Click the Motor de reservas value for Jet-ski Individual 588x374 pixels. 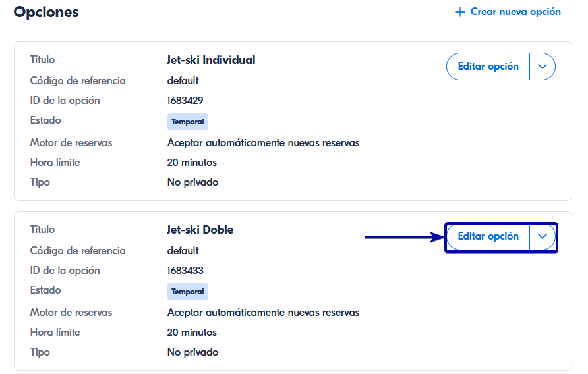[263, 143]
